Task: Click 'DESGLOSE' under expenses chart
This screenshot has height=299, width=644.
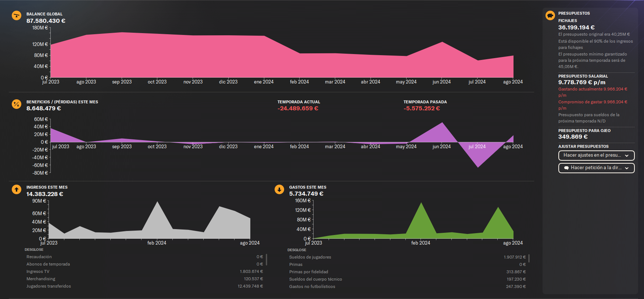Action: point(297,250)
